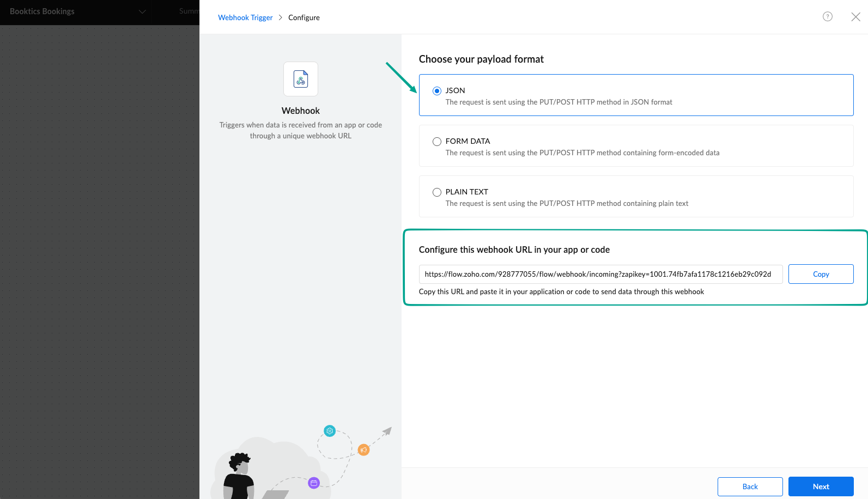
Task: Click the Next button
Action: click(821, 486)
